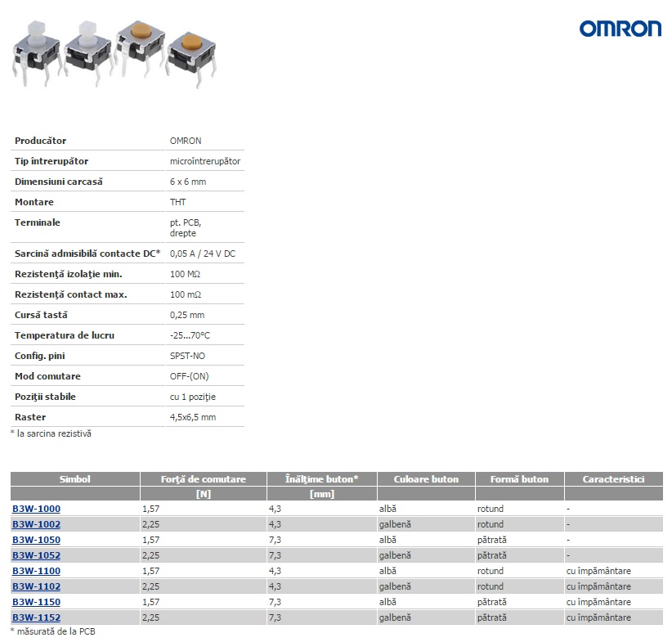Viewport: 672px width, 642px height.
Task: Open the B3W-1000 product link
Action: tap(37, 509)
